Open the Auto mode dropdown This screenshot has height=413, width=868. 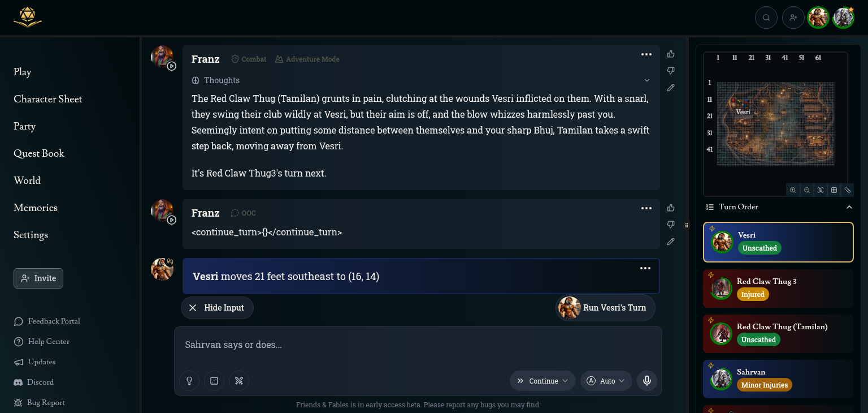point(606,381)
